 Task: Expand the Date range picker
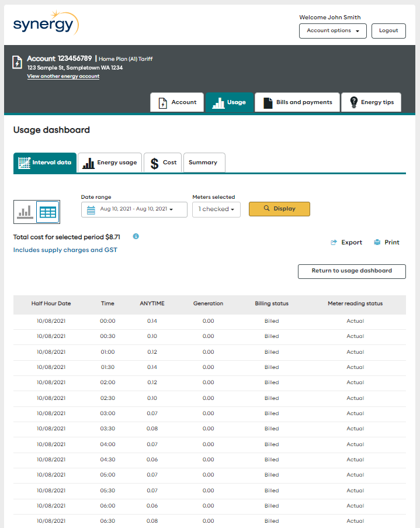click(x=134, y=209)
